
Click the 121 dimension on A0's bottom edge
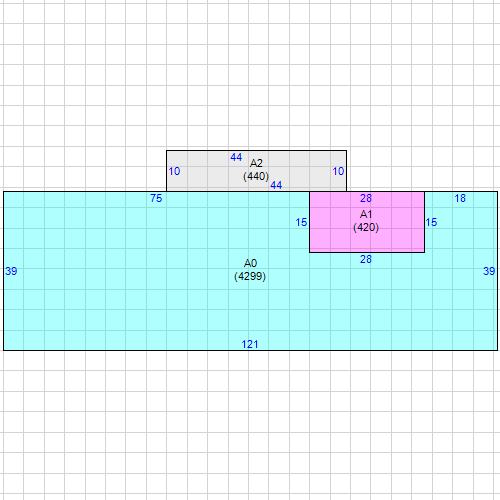coord(250,344)
